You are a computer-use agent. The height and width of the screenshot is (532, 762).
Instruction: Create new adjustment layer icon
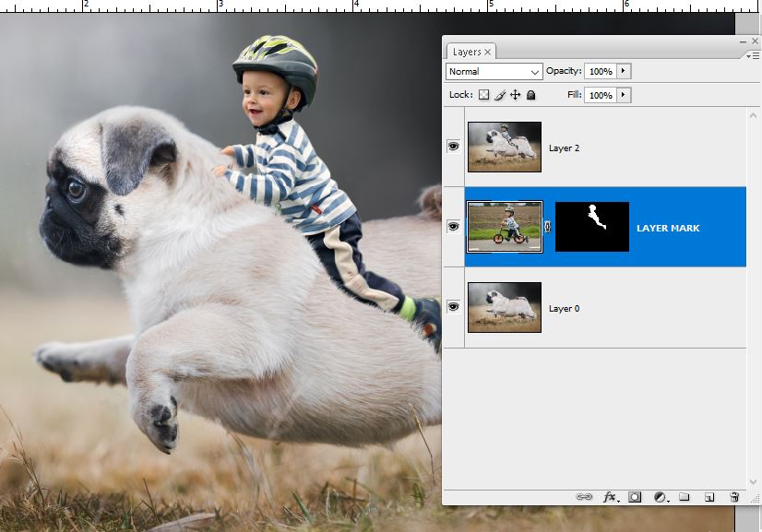661,497
